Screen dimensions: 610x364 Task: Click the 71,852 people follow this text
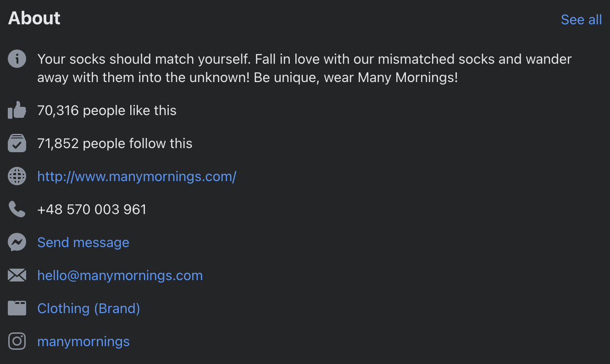point(115,143)
